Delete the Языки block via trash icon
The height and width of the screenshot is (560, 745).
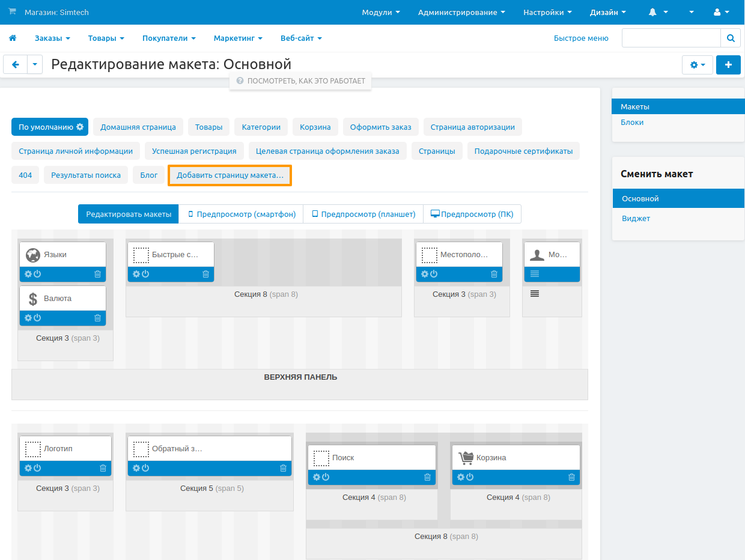(98, 274)
